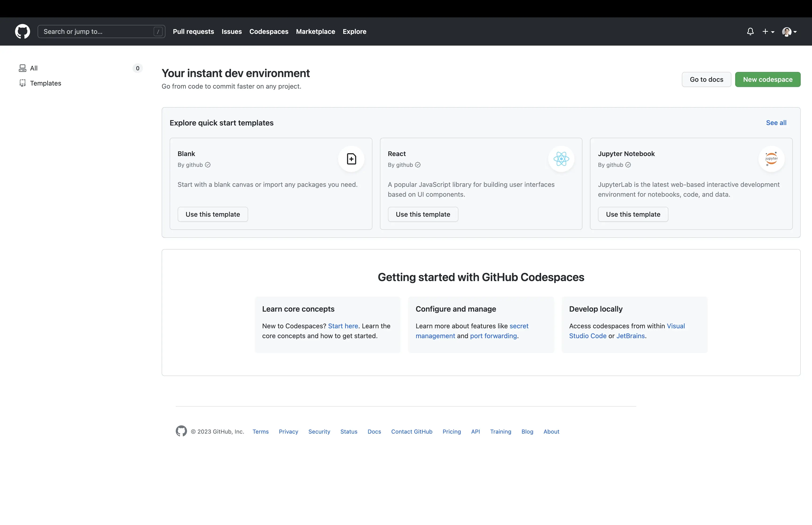Click the GitHub mark in footer

[x=181, y=431]
